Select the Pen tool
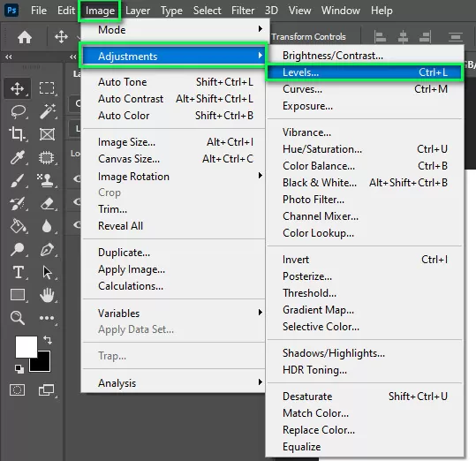 tap(47, 250)
